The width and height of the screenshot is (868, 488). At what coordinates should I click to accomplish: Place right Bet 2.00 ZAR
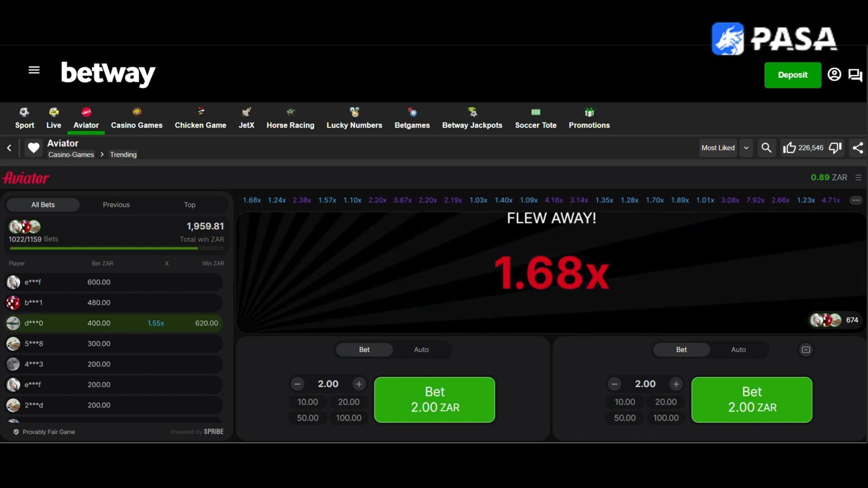pos(752,400)
